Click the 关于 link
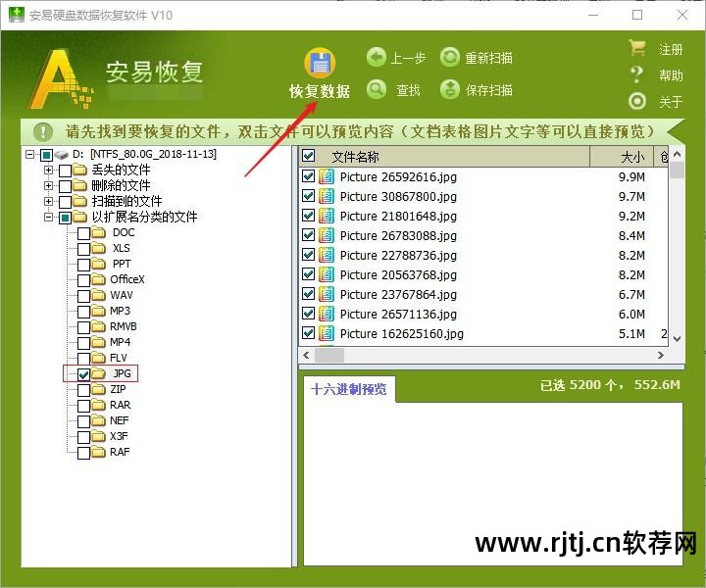The width and height of the screenshot is (706, 588). pos(671,102)
